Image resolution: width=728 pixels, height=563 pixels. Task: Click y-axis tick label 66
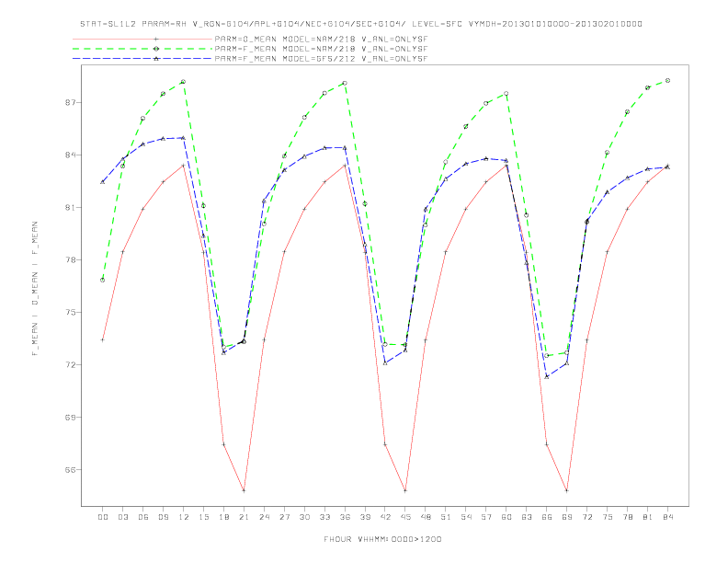point(71,470)
